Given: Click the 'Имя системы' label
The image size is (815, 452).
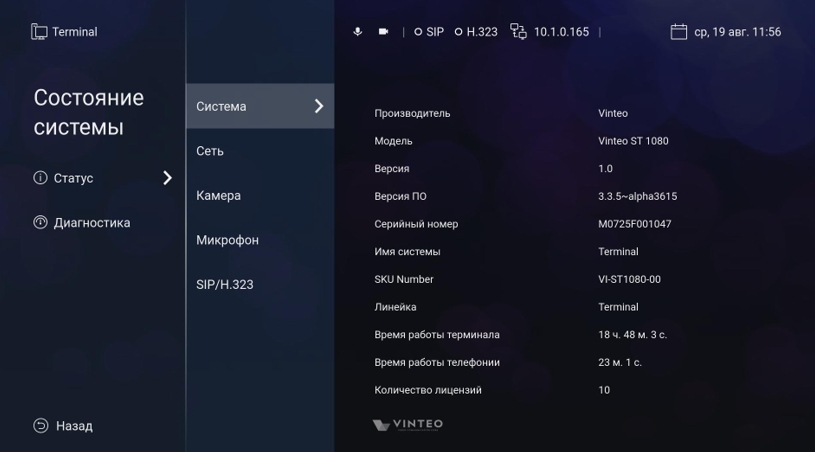Looking at the screenshot, I should point(407,251).
